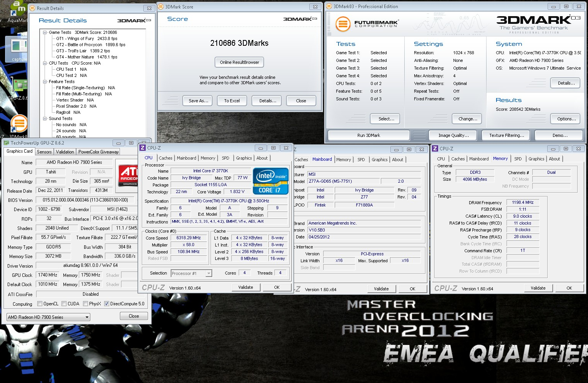
Task: Click the front CPU-Z window title icon
Action: 143,148
